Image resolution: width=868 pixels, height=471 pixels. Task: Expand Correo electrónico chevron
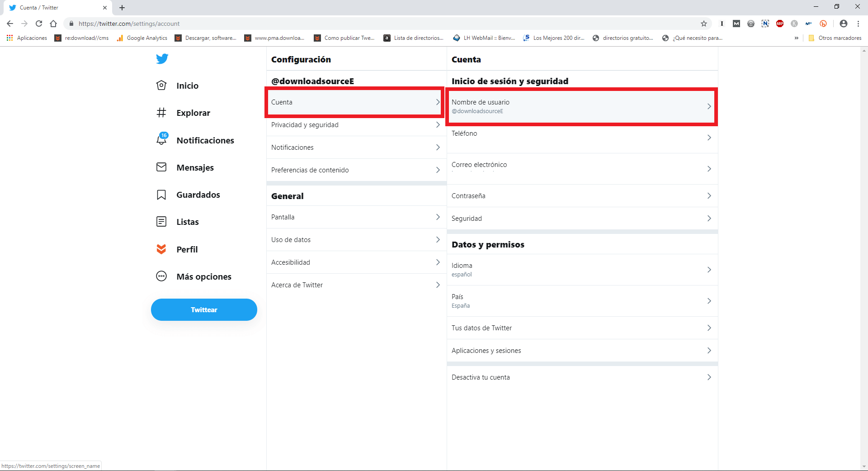pyautogui.click(x=709, y=169)
